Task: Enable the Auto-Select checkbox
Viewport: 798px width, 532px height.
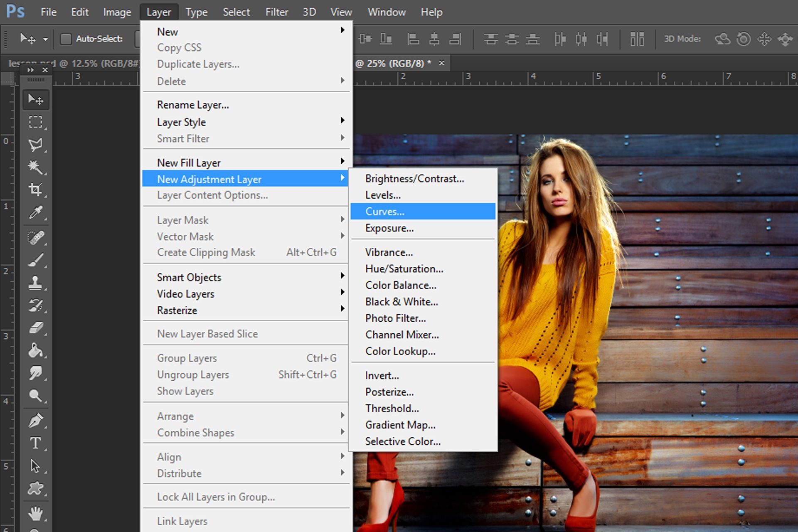Action: [x=66, y=39]
